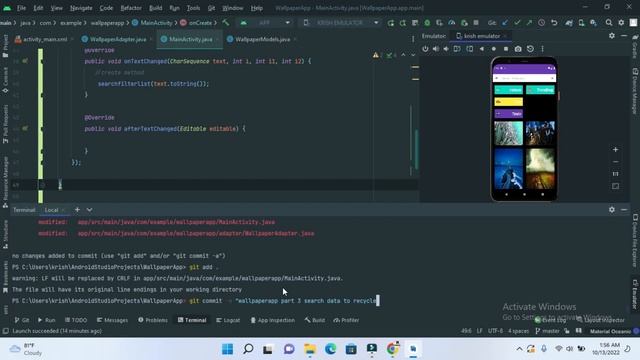This screenshot has width=640, height=360.
Task: Open Git history clock icon
Action: tap(541, 22)
